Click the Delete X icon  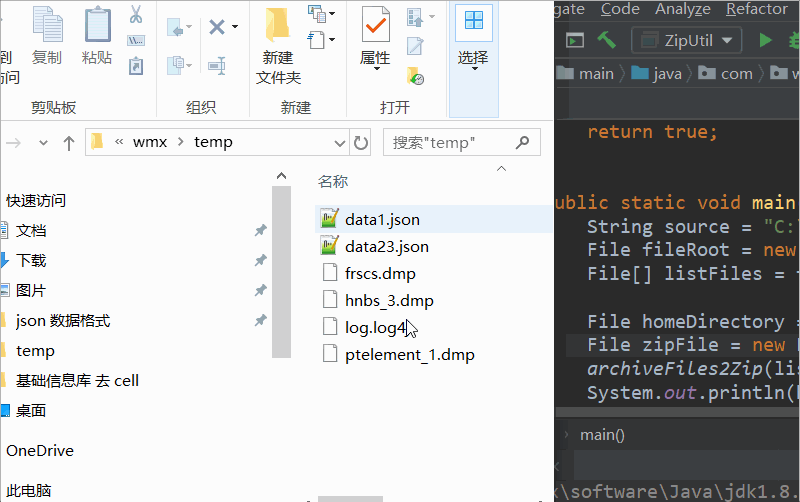point(217,27)
